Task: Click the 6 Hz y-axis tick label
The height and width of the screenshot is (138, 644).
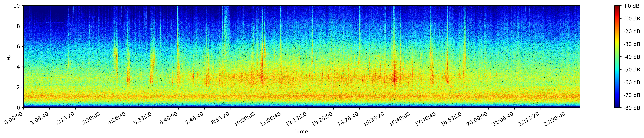Action: tap(18, 47)
